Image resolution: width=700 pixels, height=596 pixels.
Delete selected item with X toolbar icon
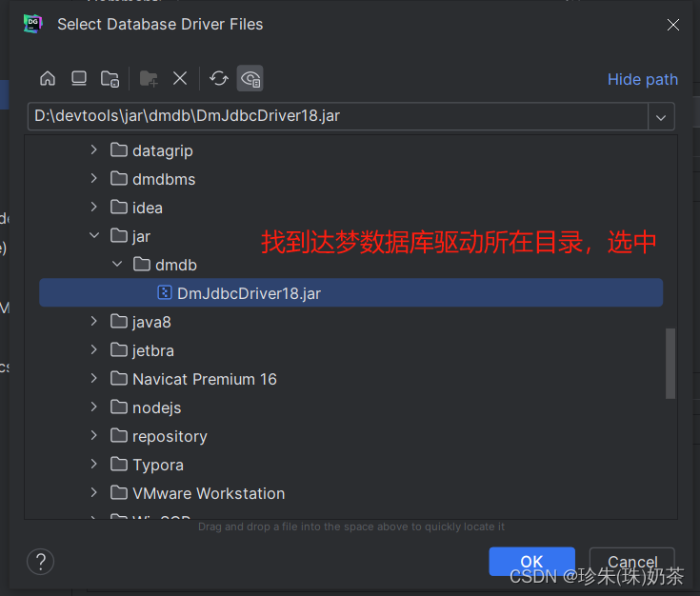180,79
